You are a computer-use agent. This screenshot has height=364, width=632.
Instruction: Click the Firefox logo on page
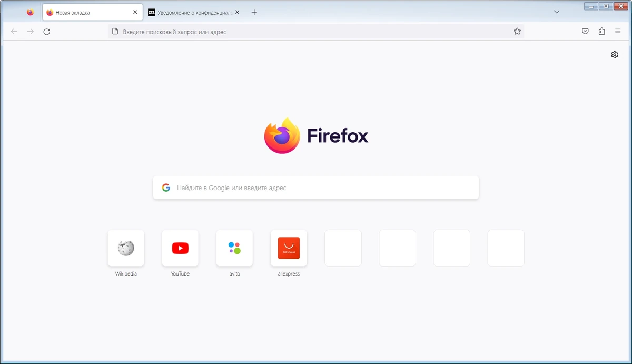(x=282, y=136)
